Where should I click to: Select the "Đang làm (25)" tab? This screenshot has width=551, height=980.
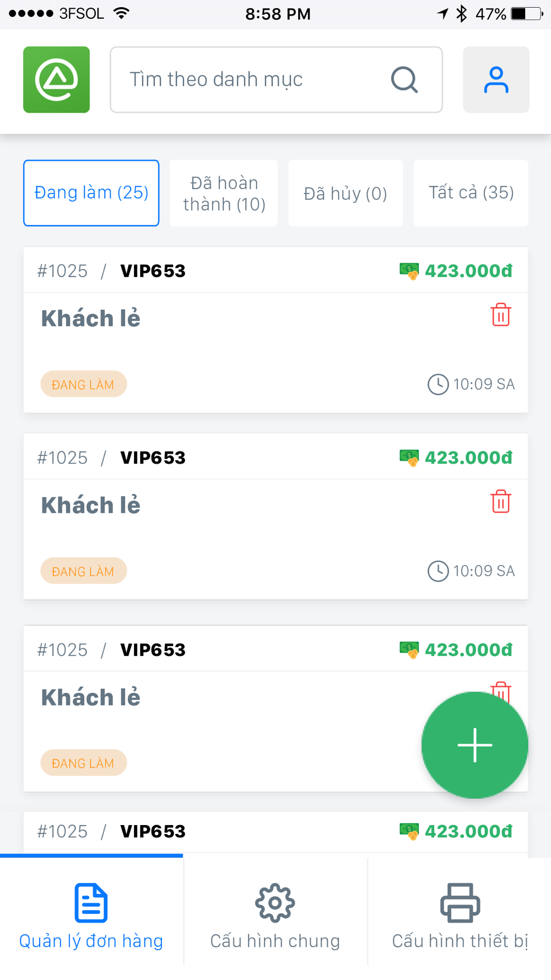[91, 193]
